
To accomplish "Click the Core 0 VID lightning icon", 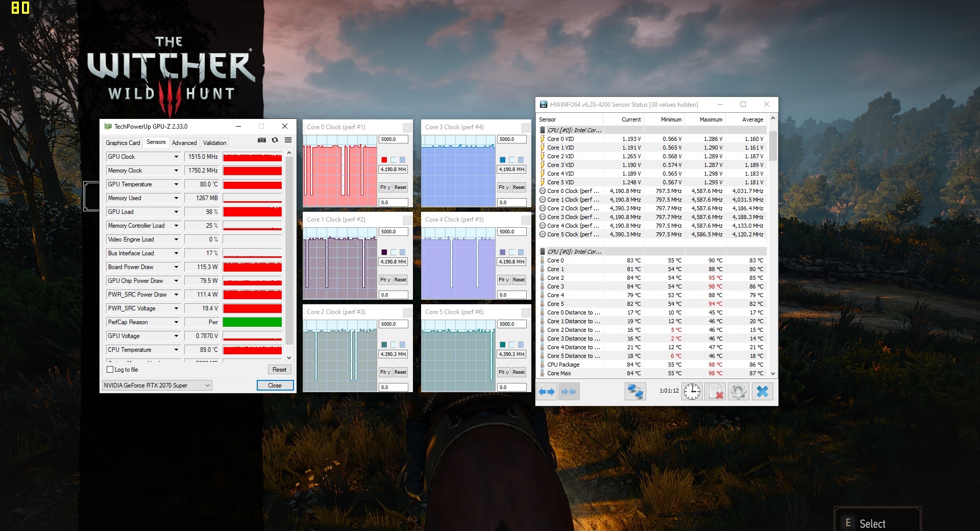I will tap(543, 139).
